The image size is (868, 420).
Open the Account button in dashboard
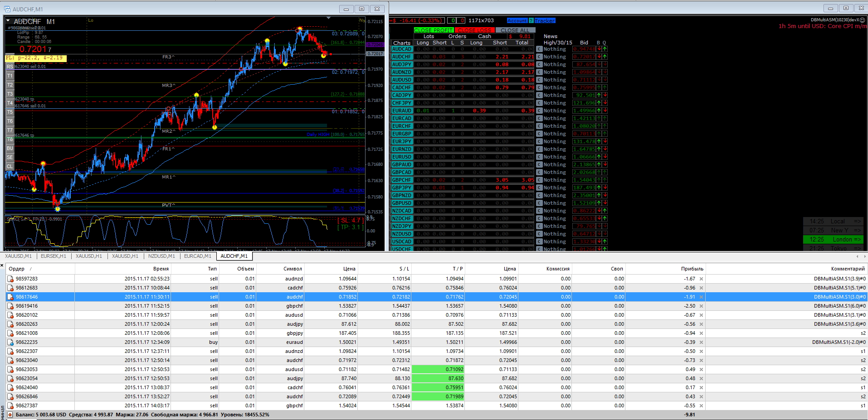pos(517,20)
